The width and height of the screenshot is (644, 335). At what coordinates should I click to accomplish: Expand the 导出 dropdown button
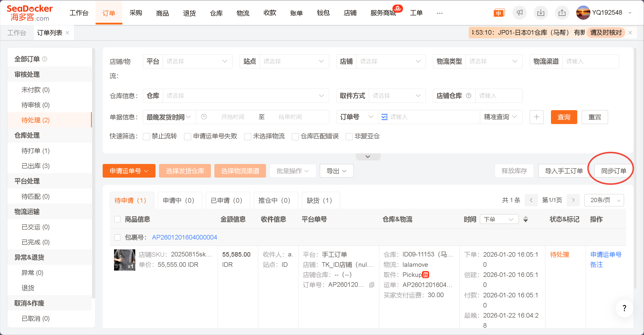tap(337, 171)
